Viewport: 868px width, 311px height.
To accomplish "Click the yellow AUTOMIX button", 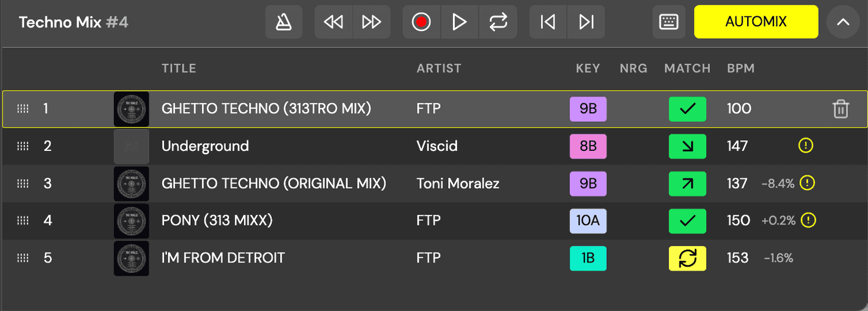I will point(755,22).
